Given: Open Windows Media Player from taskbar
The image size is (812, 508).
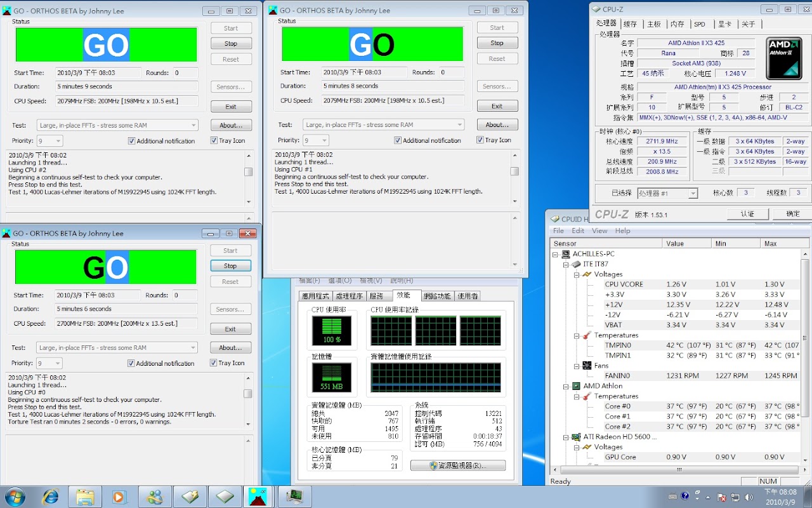Looking at the screenshot, I should pyautogui.click(x=119, y=496).
